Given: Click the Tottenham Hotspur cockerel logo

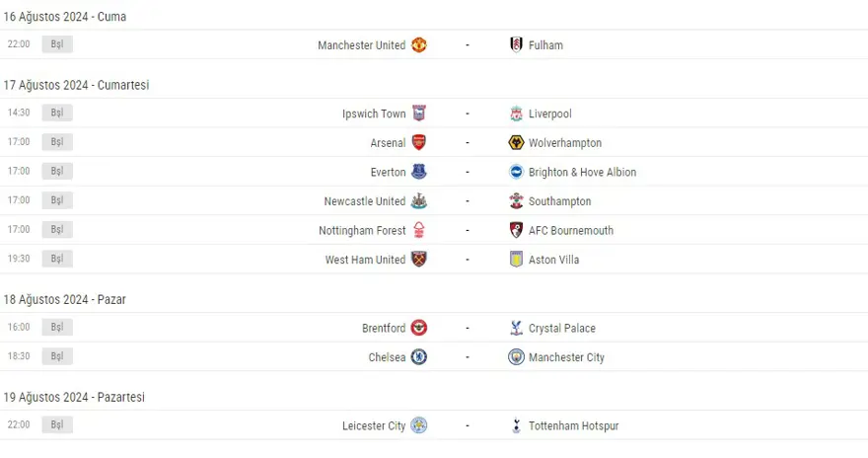Looking at the screenshot, I should pos(516,426).
